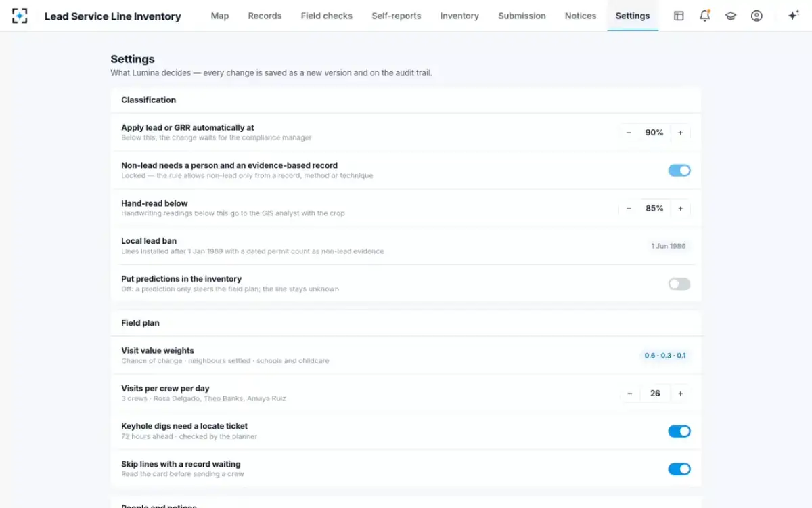Click the 85% hand-read value field

tap(654, 209)
